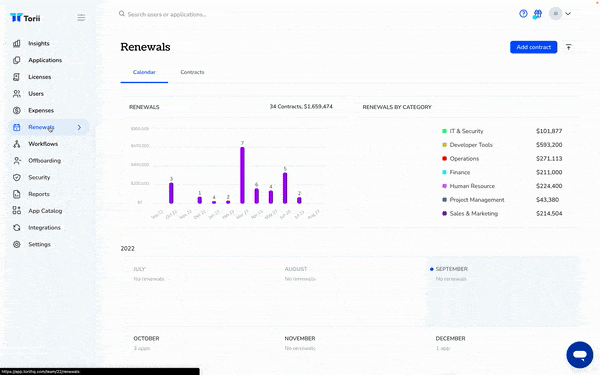Screen dimensions: 600x375
Task: Open App Catalog in the sidebar
Action: click(45, 211)
